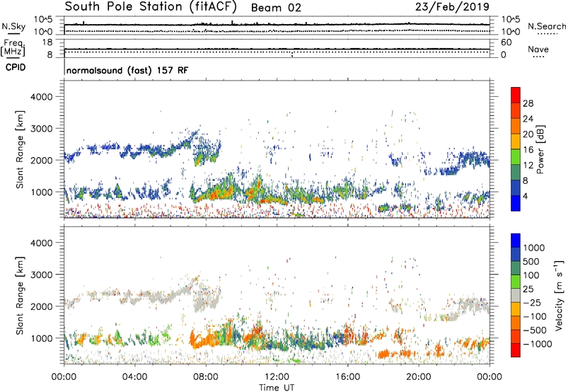Screen dimensions: 566x392
Task: Pick the light green Power segment between 12 and 16
Action: 516,156
